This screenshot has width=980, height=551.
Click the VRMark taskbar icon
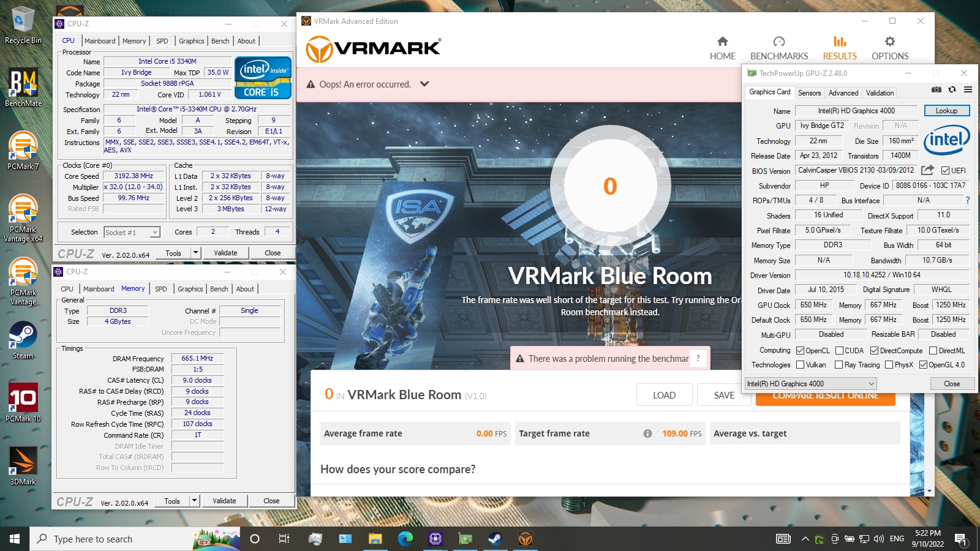[525, 539]
